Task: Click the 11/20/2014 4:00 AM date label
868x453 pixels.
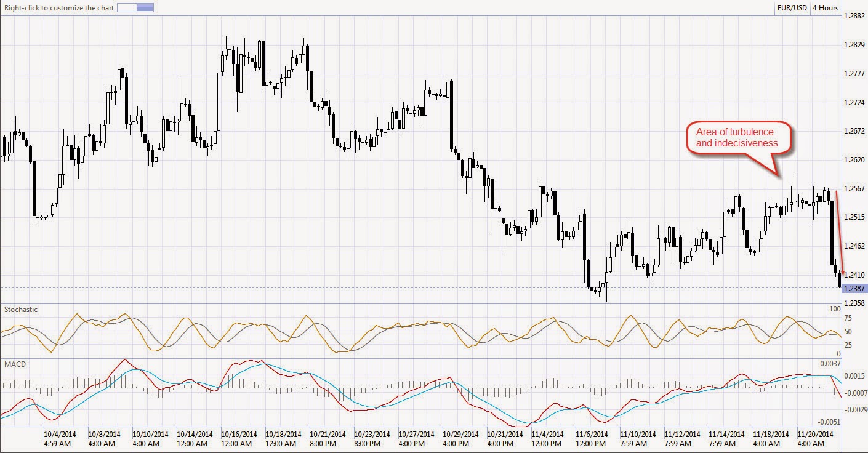Action: (x=815, y=439)
